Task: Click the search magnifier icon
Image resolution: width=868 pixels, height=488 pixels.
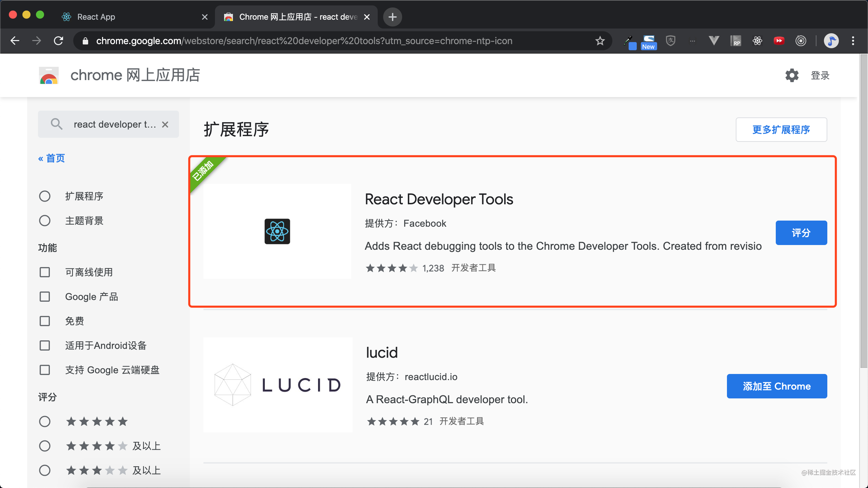Action: coord(56,124)
